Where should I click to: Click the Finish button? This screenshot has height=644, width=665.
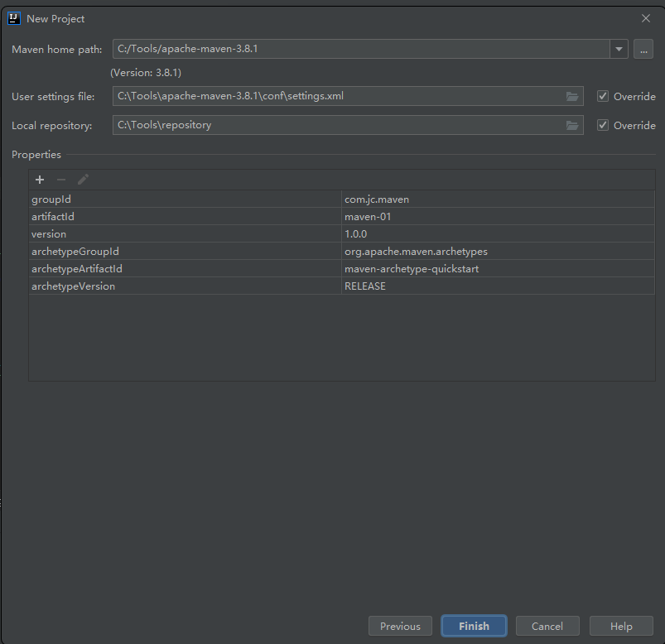click(x=474, y=626)
